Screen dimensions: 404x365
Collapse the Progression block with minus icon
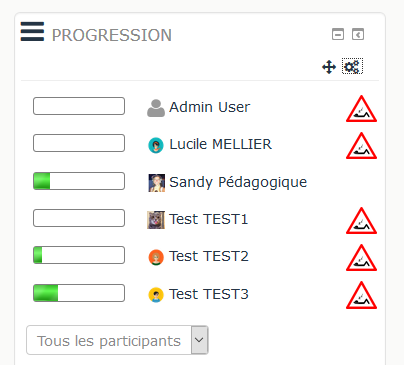338,34
